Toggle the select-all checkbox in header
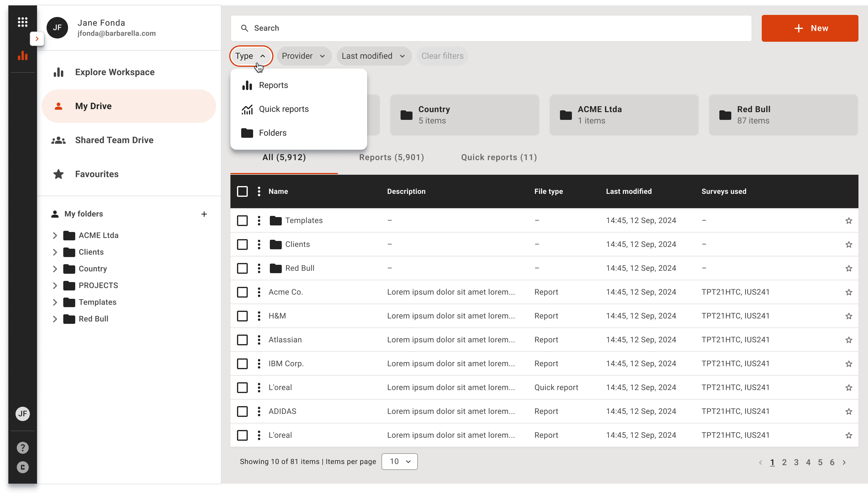Image resolution: width=868 pixels, height=495 pixels. click(242, 191)
